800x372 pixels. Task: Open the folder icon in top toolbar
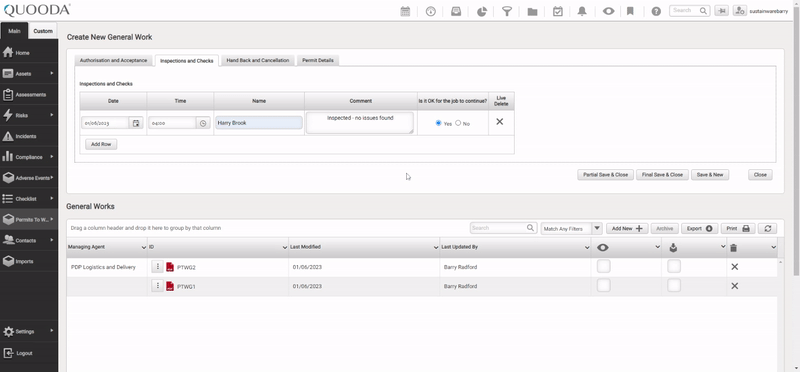pos(532,11)
